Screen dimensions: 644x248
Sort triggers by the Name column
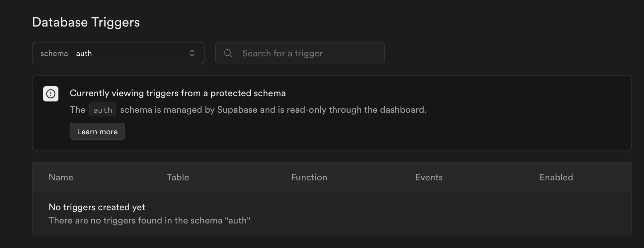[x=61, y=177]
